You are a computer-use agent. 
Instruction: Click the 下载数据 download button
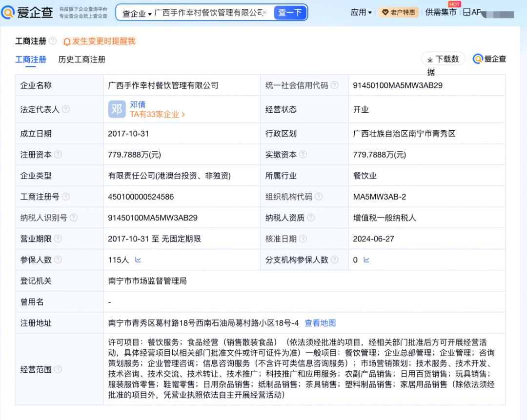coord(443,59)
